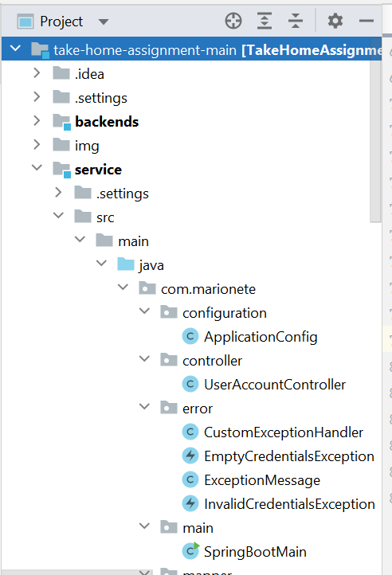
Task: Hide the Project tool window
Action: (366, 21)
